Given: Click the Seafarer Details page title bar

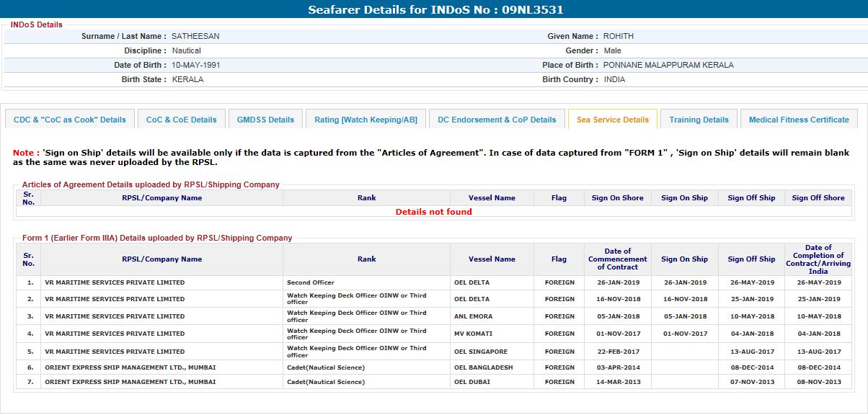Looking at the screenshot, I should [434, 10].
